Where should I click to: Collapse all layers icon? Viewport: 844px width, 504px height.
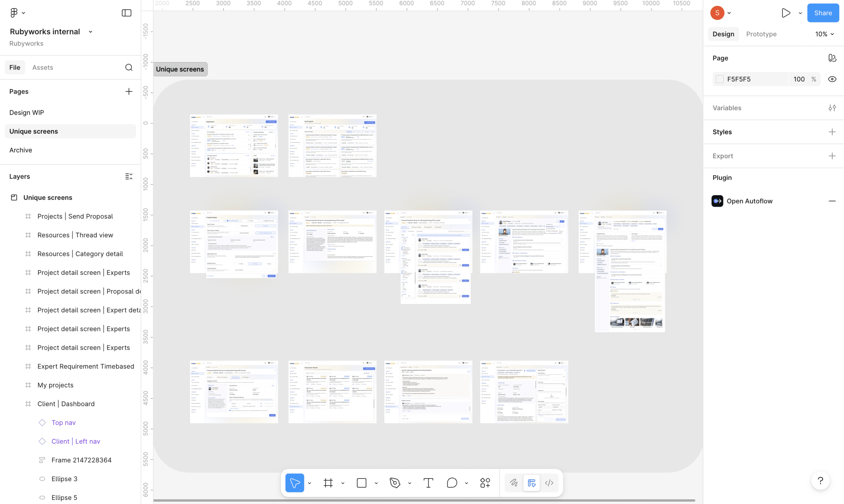click(129, 176)
